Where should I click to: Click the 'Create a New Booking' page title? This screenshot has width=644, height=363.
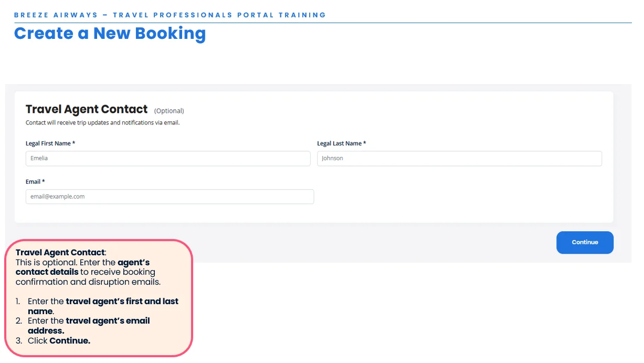pos(110,33)
